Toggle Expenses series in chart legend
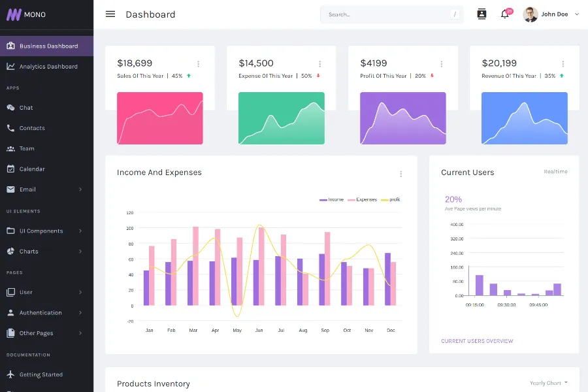 (363, 199)
